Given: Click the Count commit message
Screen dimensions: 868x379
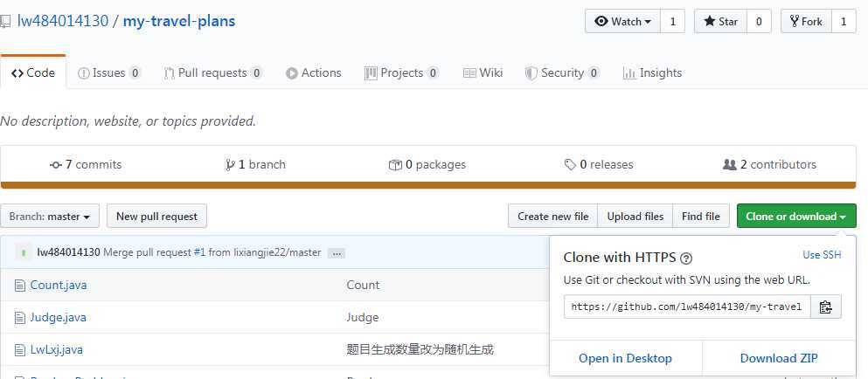Looking at the screenshot, I should coord(363,285).
